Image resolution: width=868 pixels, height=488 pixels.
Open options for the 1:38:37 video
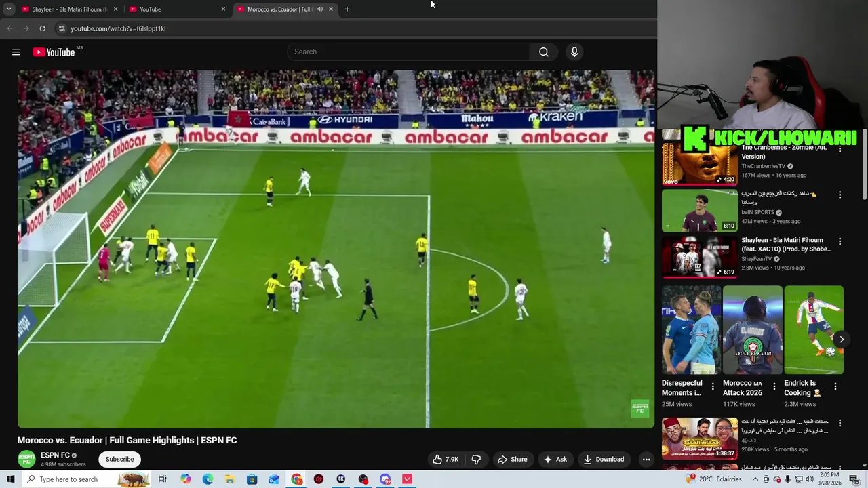click(840, 423)
